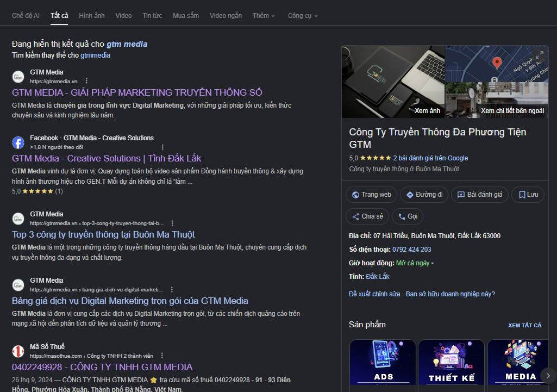Open three-dot menu for top-3-cong-ty result
This screenshot has width=557, height=392.
pos(172,223)
